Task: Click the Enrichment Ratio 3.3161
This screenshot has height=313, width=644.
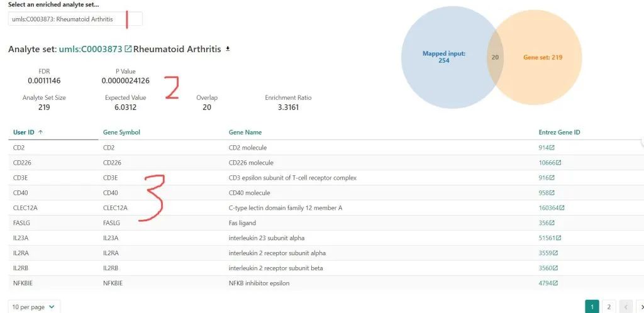Action: coord(288,107)
